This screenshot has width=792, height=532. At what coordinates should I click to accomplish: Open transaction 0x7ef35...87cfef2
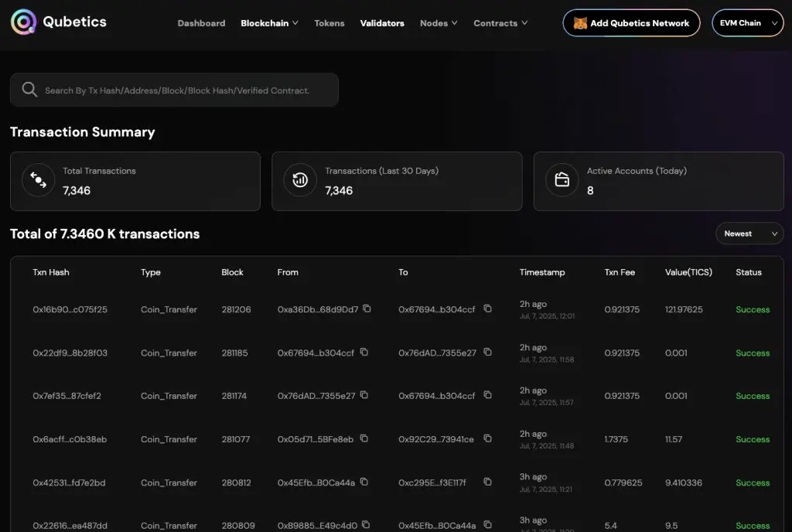(x=67, y=396)
